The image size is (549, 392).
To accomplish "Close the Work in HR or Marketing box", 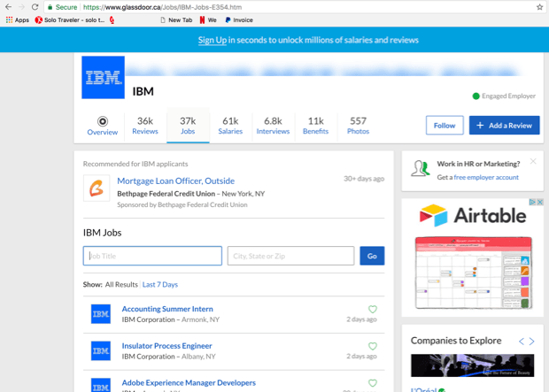I will point(533,161).
